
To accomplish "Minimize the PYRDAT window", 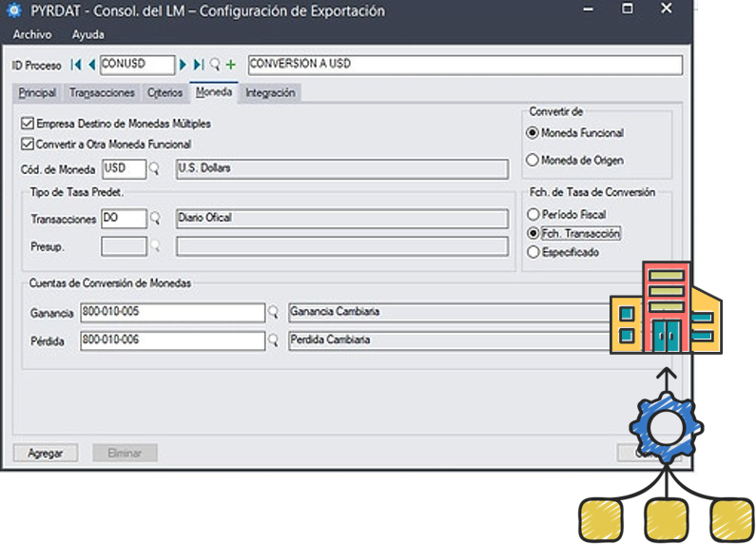I will [x=589, y=10].
